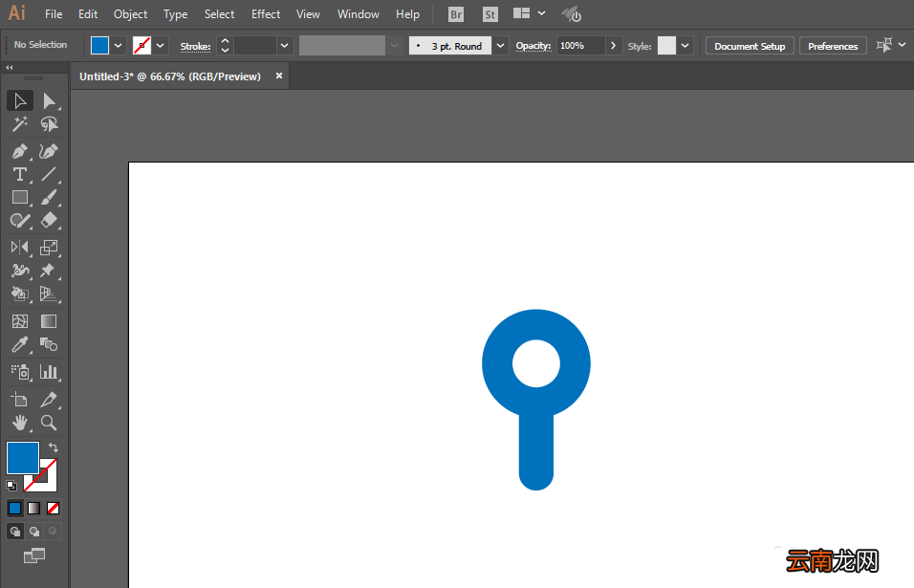Select the Shaper tool
The height and width of the screenshot is (588, 914).
(20, 220)
